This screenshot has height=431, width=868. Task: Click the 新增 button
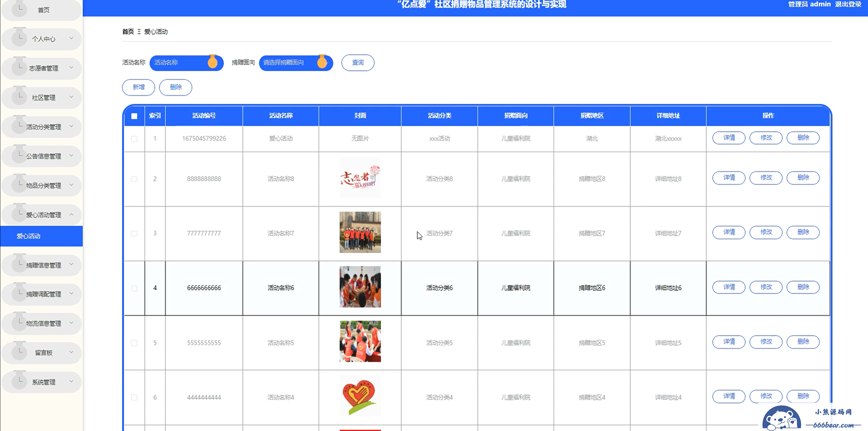coord(139,87)
